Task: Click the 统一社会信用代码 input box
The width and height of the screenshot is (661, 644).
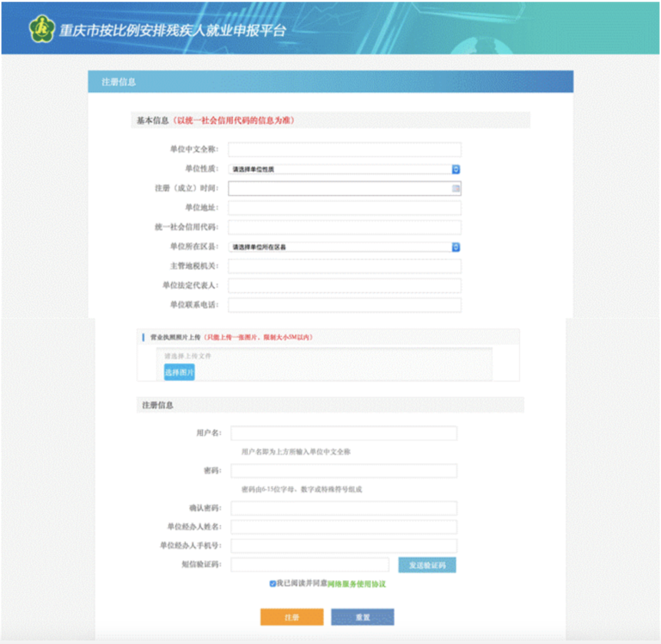Action: tap(345, 228)
